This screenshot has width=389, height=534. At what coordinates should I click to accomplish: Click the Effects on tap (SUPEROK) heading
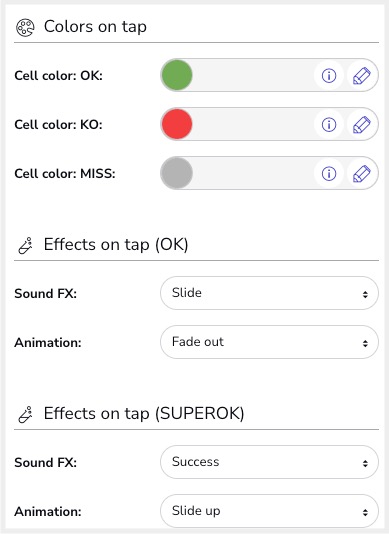[x=144, y=413]
